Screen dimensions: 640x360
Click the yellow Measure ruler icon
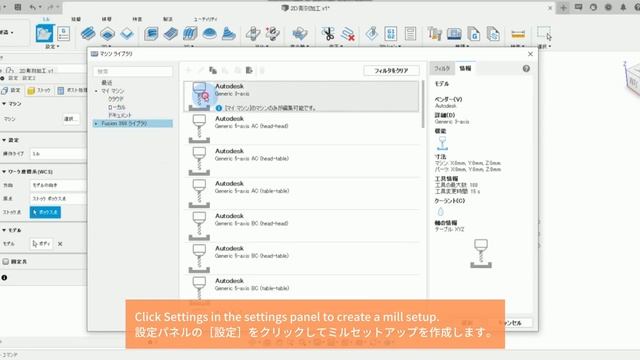tap(518, 34)
